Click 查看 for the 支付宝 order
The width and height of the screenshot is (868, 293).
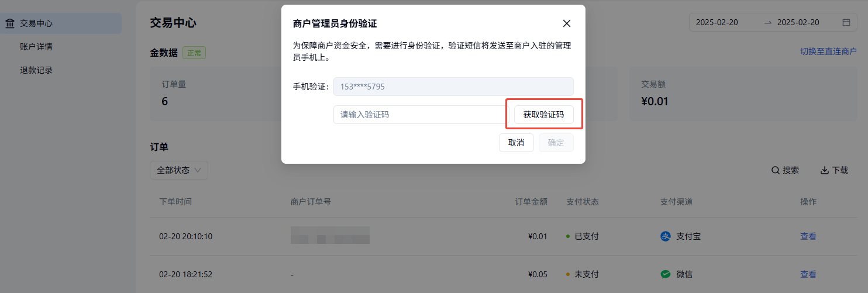click(x=808, y=237)
